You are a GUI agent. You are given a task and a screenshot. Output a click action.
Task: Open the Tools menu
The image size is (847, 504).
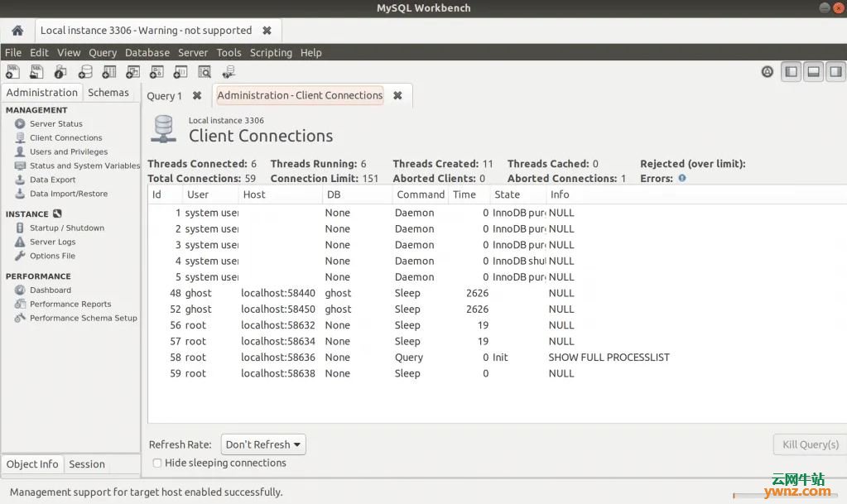229,52
